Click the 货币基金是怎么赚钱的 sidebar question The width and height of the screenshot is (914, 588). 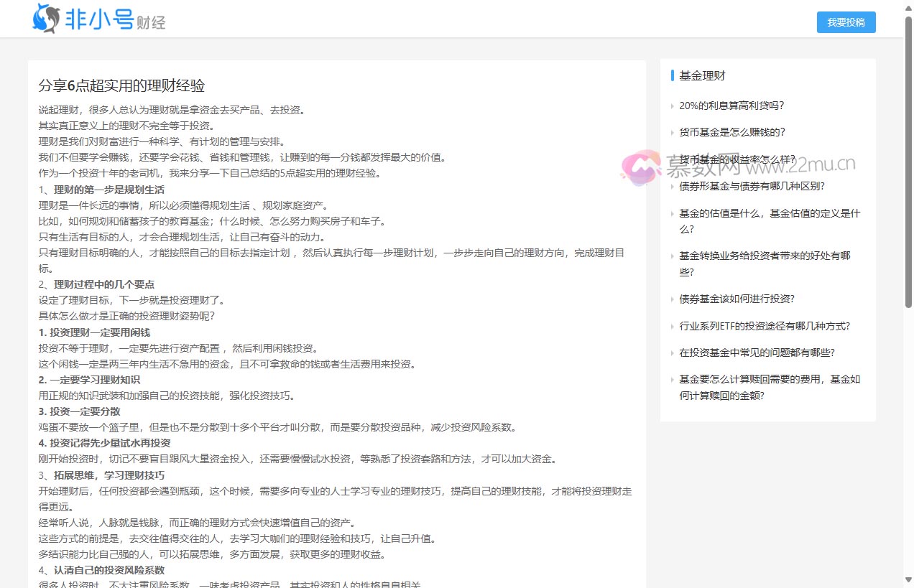[x=731, y=132]
